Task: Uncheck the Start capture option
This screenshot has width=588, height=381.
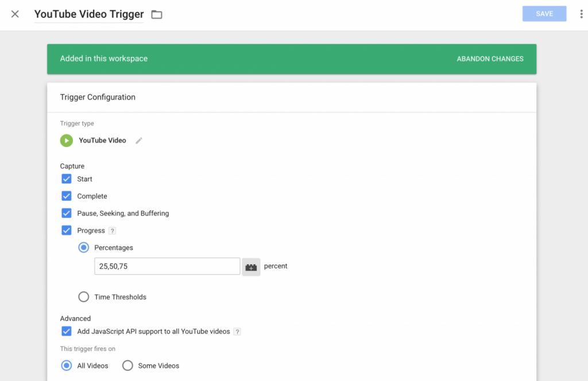Action: (x=66, y=179)
